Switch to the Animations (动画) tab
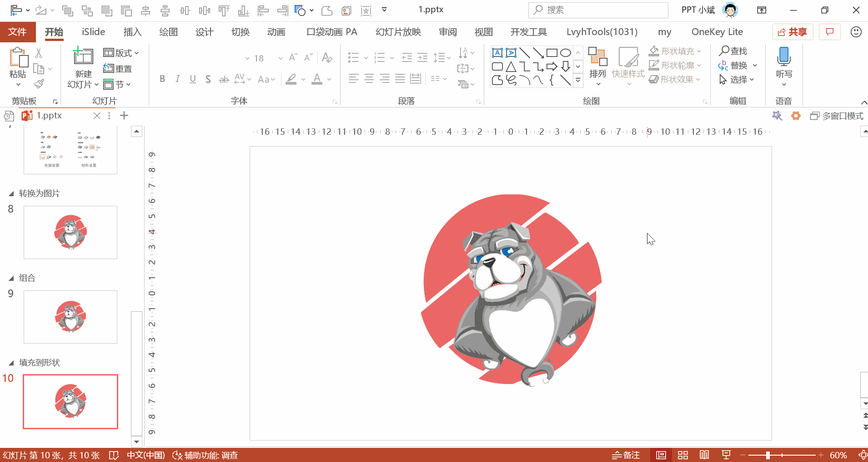This screenshot has height=462, width=868. coord(276,32)
